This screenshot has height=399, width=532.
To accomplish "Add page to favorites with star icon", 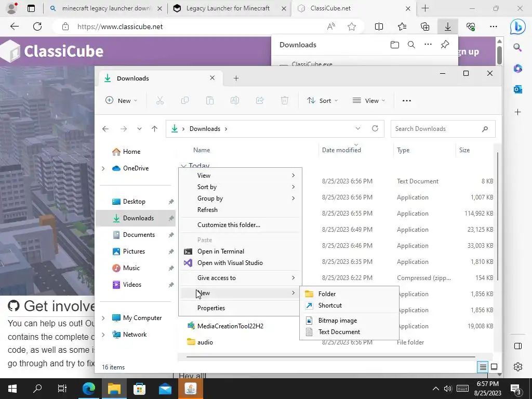I will click(x=352, y=26).
